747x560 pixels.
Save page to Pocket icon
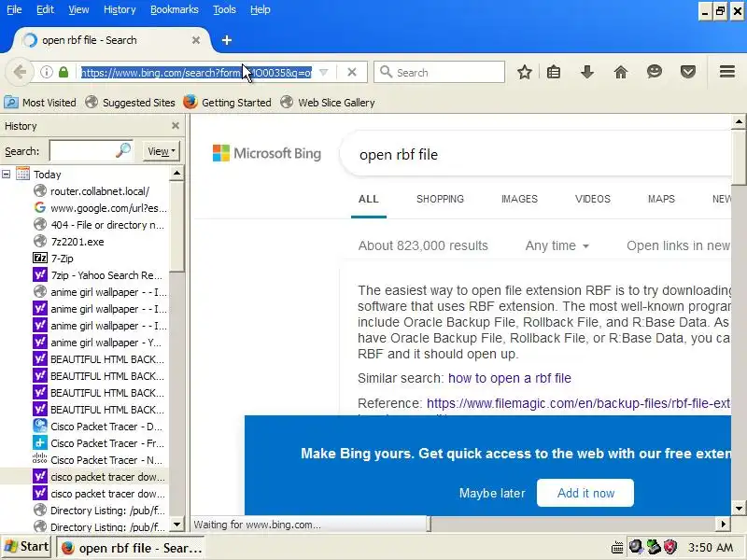click(x=687, y=73)
